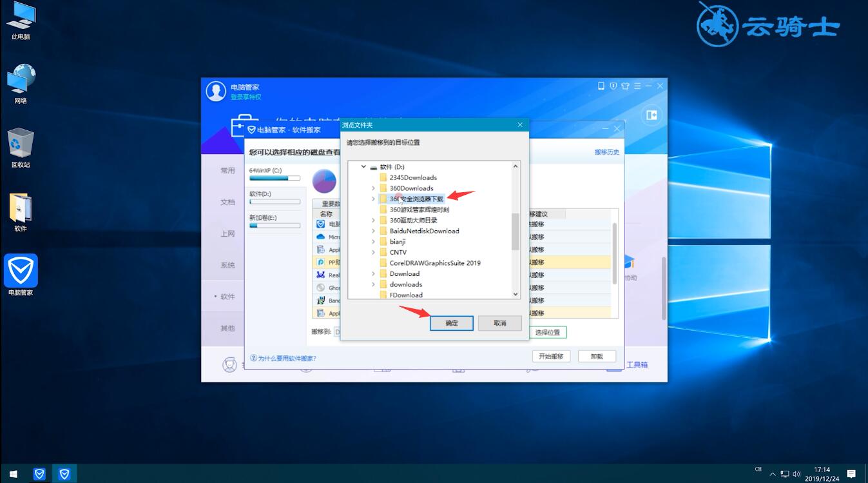Click the 名称 column header
This screenshot has height=483, width=868.
tap(326, 213)
